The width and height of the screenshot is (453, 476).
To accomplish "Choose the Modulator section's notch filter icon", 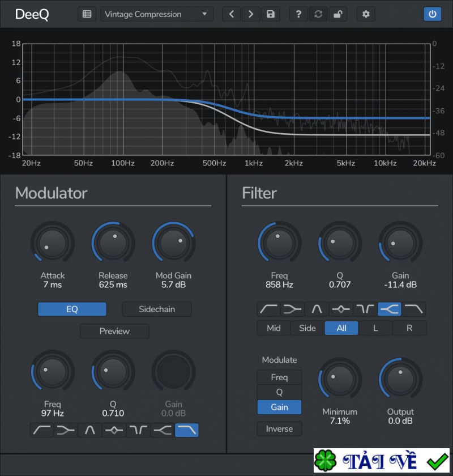I will pyautogui.click(x=139, y=431).
